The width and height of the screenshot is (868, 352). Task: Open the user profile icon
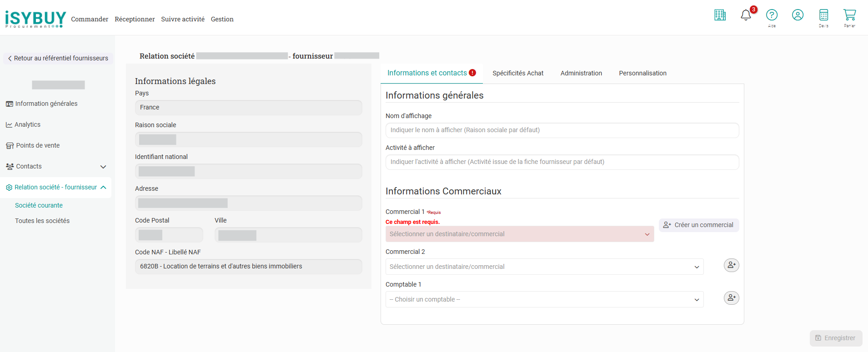point(798,15)
